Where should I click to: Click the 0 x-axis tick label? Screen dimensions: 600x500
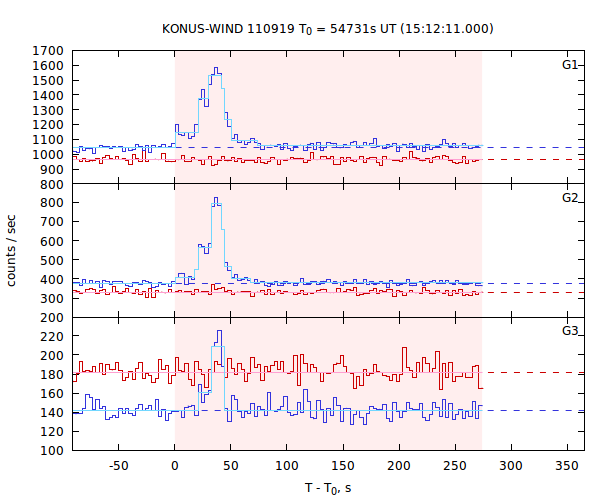pos(174,466)
